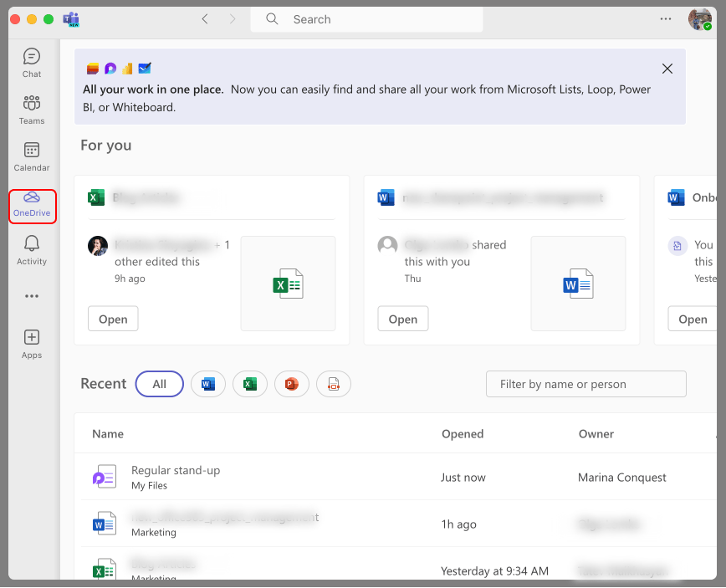Click the 1h ago opened time
726x588 pixels.
459,524
